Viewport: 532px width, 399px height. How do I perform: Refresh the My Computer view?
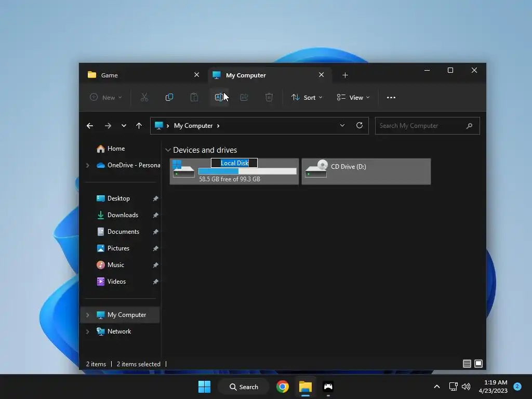[360, 125]
